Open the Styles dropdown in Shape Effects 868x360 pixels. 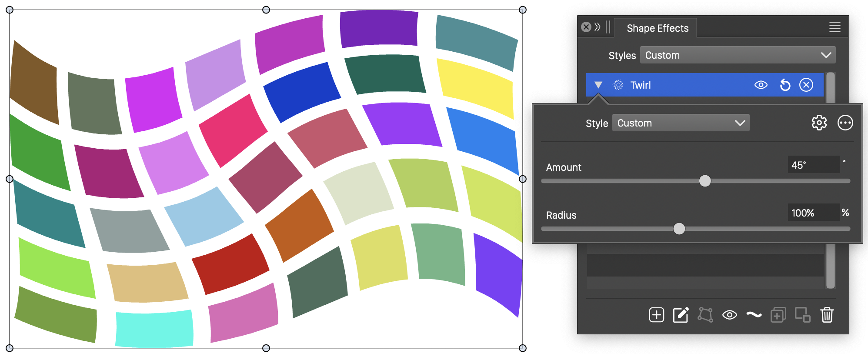[738, 55]
